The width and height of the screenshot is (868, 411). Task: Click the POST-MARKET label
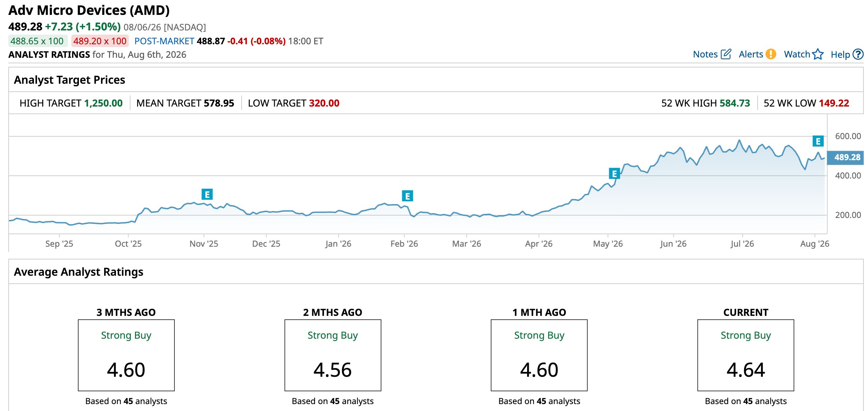pos(164,41)
